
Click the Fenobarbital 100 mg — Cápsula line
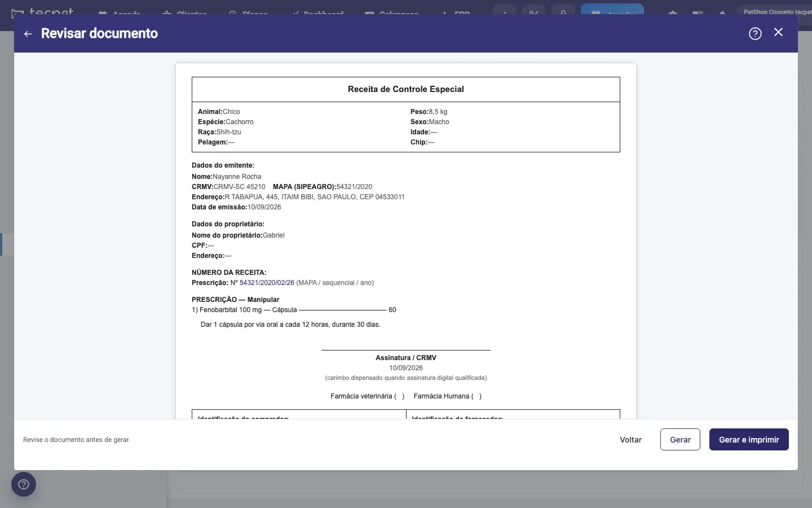294,310
